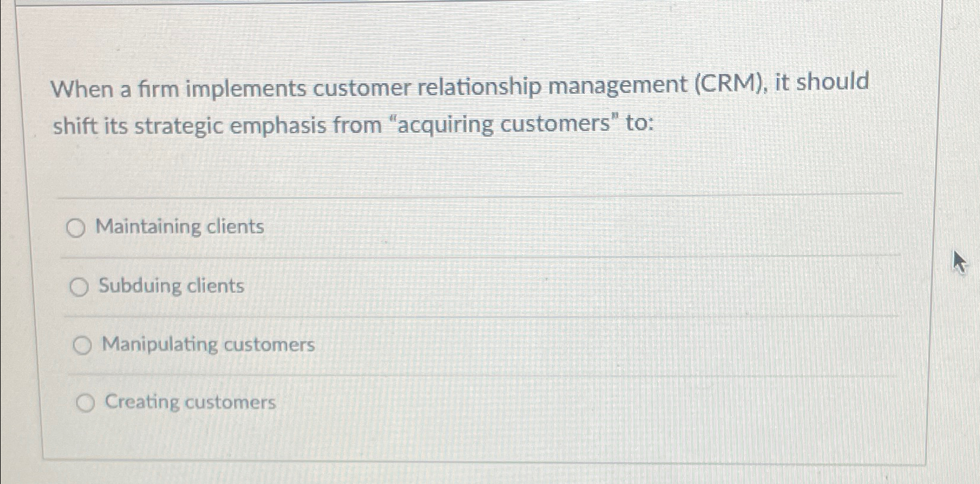This screenshot has height=484, width=980.
Task: Click the empty space right of Subduing clients
Action: (x=531, y=287)
